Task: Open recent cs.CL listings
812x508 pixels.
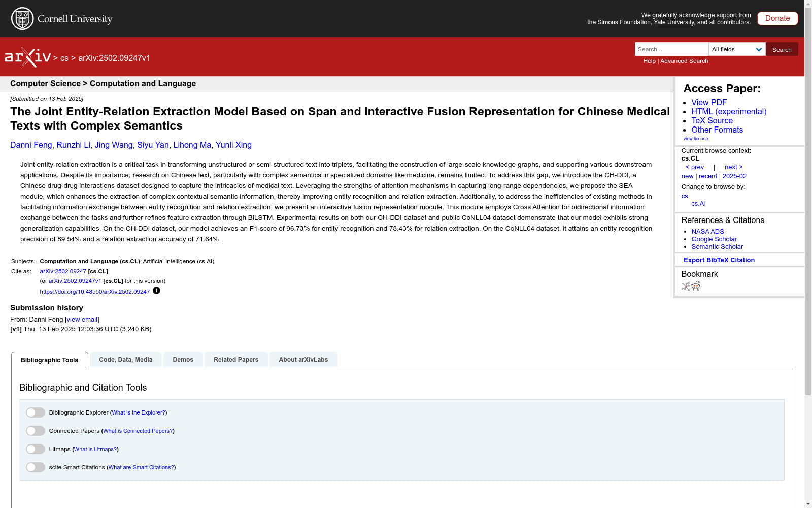Action: (x=708, y=176)
